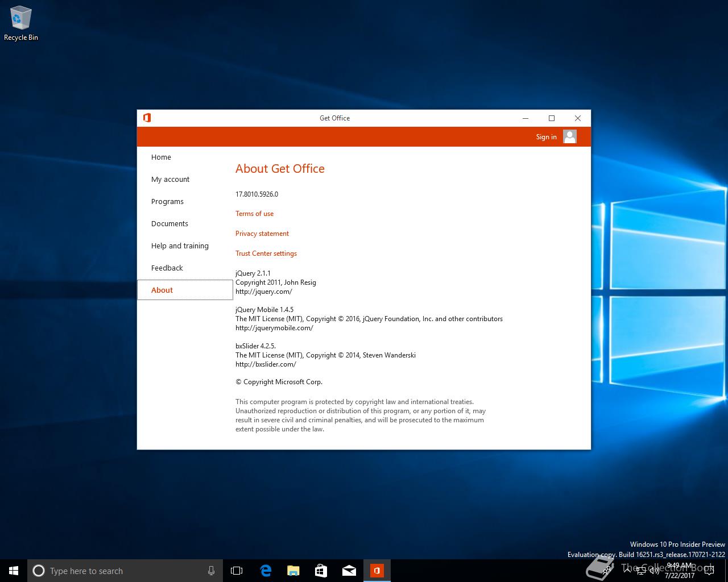Open the Action Center notification icon
This screenshot has height=582, width=728.
click(x=709, y=571)
